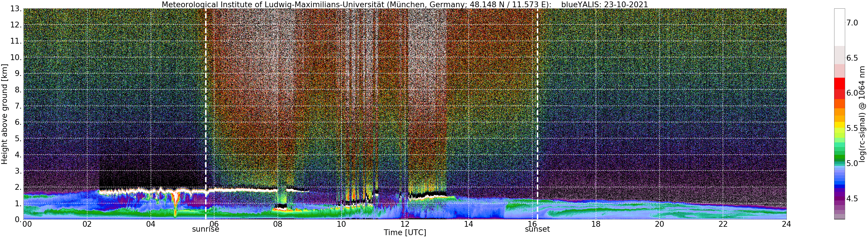Image resolution: width=868 pixels, height=238 pixels.
Task: Click the time axis tick label 10
Action: coord(341,224)
